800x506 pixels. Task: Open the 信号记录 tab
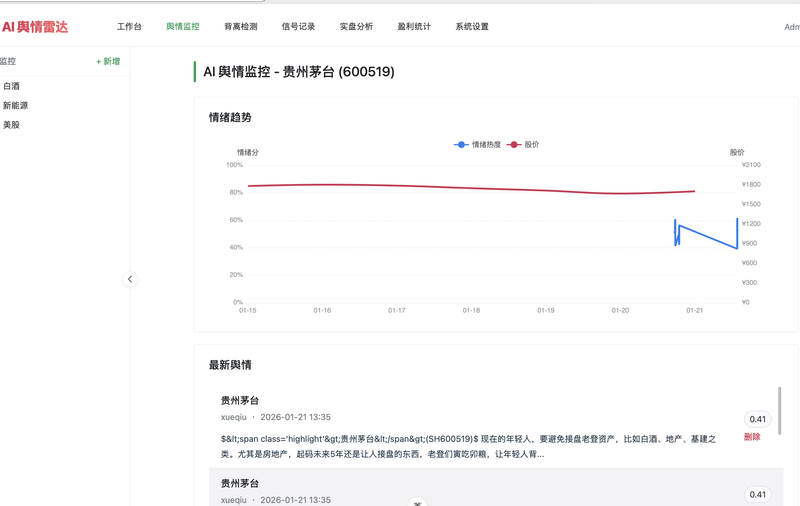pyautogui.click(x=298, y=27)
